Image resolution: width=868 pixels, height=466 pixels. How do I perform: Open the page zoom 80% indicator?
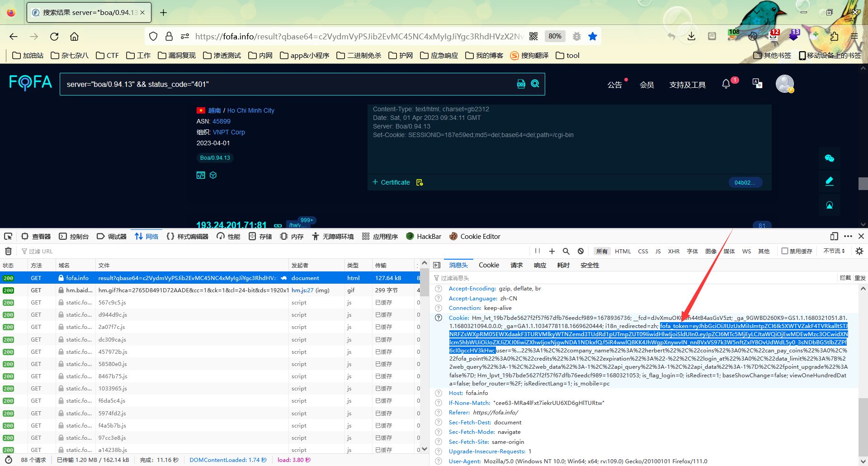click(555, 36)
